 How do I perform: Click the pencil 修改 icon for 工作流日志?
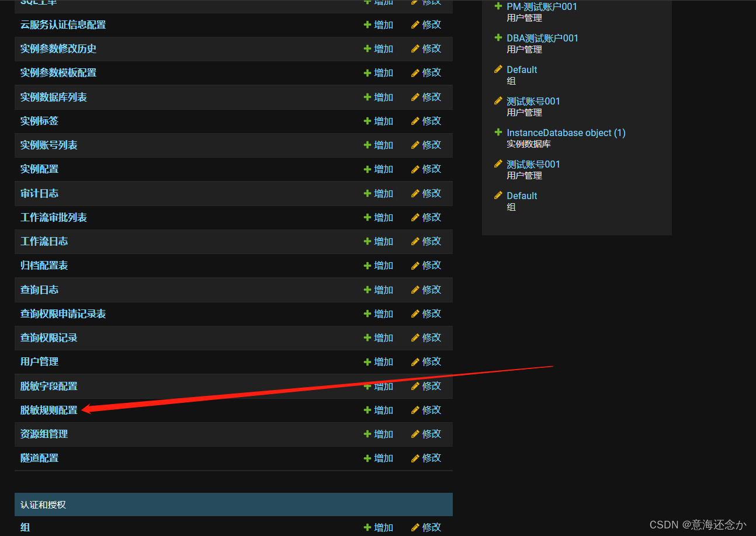(x=415, y=241)
